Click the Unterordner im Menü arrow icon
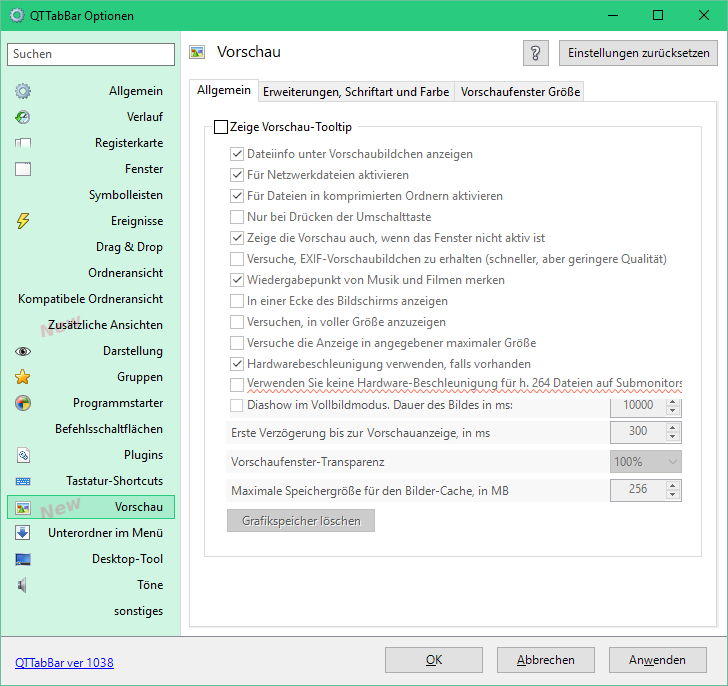The height and width of the screenshot is (686, 728). click(23, 533)
